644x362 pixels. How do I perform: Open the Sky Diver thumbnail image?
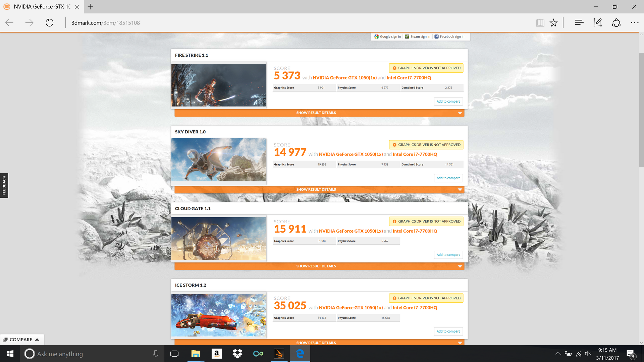point(219,160)
